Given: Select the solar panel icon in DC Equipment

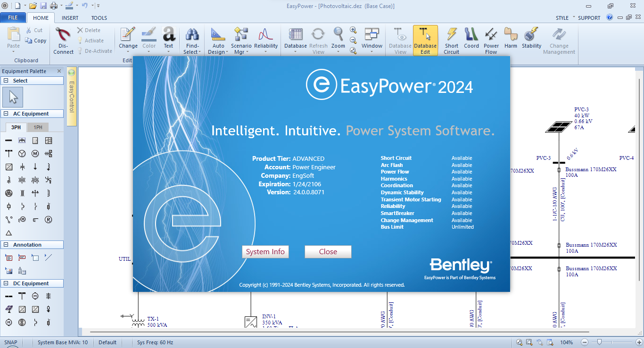Looking at the screenshot, I should (x=8, y=309).
